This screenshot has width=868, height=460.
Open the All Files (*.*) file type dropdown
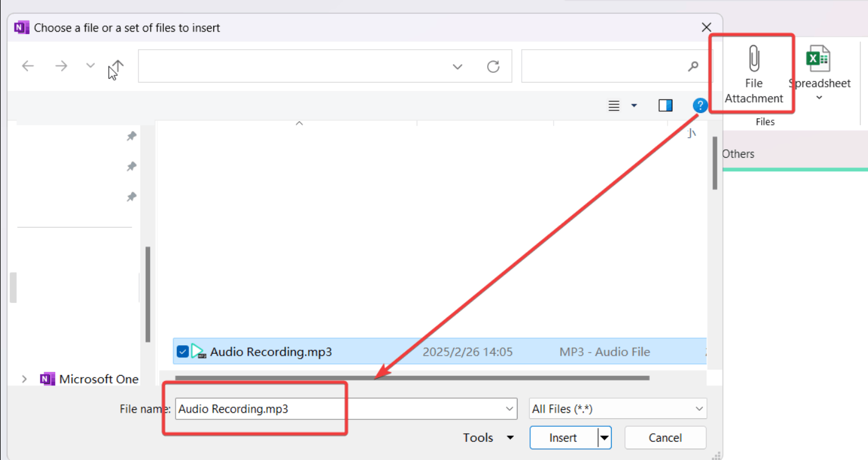[699, 408]
